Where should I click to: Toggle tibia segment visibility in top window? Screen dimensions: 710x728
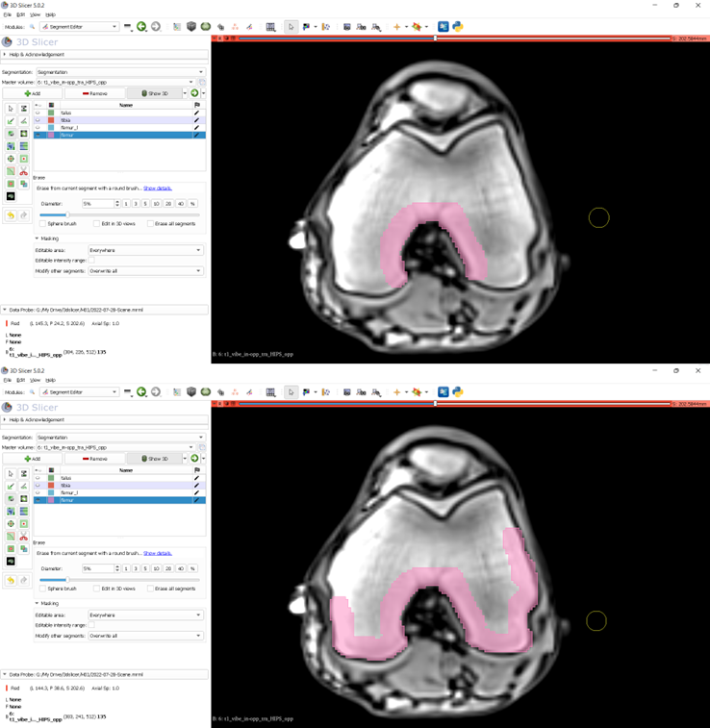(38, 120)
